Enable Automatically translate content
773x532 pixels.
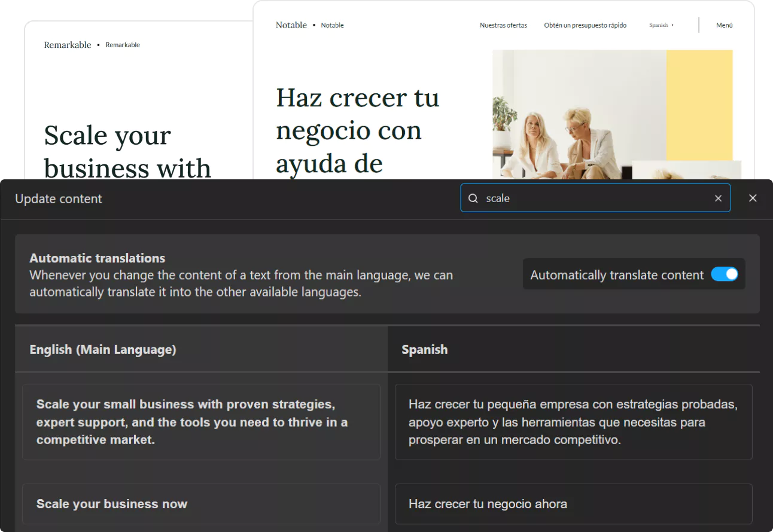click(725, 274)
